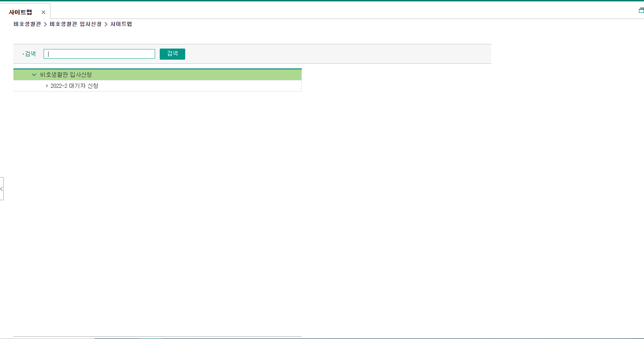Go to 비호생활관 in the breadcrumb
This screenshot has height=339, width=644.
27,24
